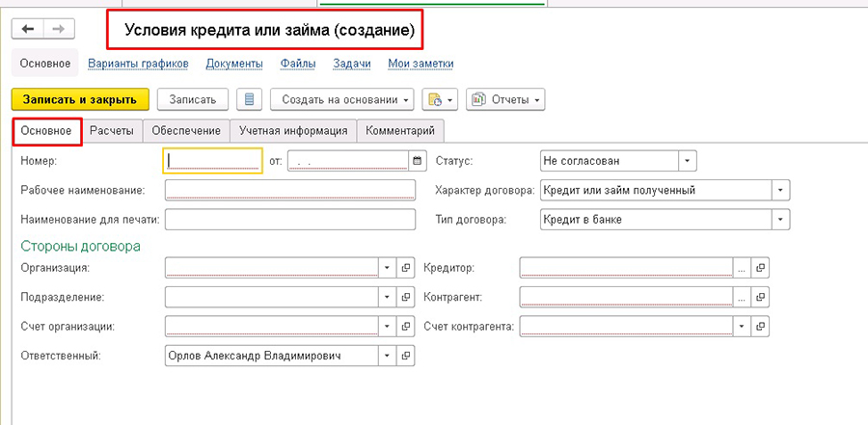Expand the Статус dropdown
Viewport: 868px width, 425px height.
click(x=687, y=161)
